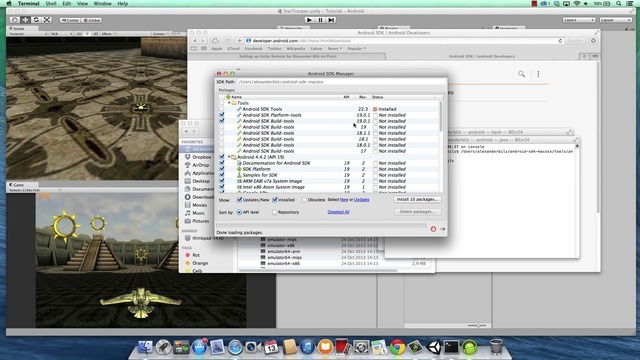Open Trash from the Dock

[x=496, y=347]
